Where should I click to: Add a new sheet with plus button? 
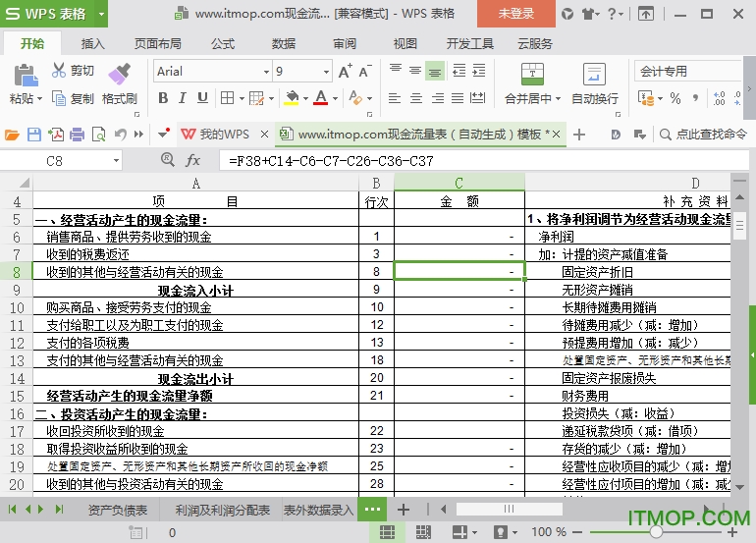pos(404,510)
